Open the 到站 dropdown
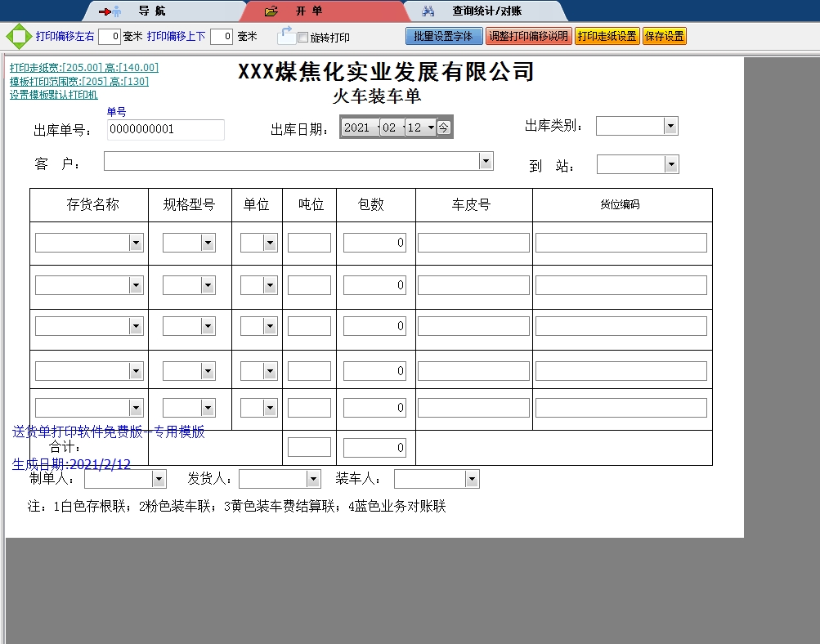Image resolution: width=820 pixels, height=644 pixels. [671, 165]
